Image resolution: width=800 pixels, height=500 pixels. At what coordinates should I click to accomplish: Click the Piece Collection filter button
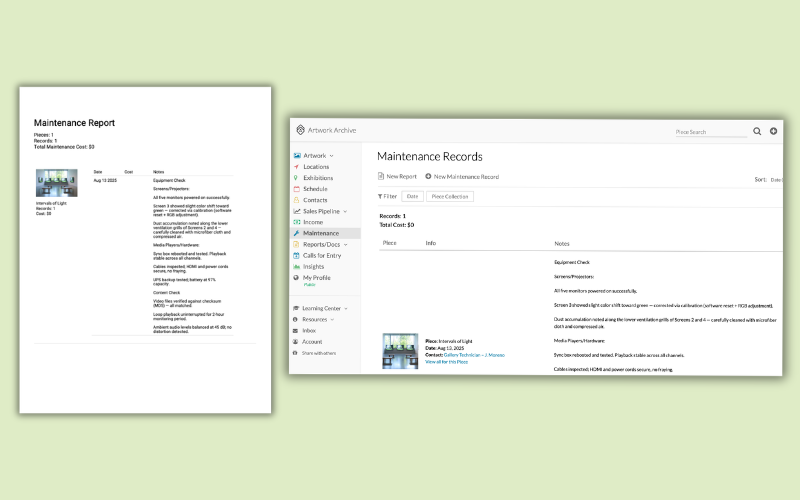[450, 197]
